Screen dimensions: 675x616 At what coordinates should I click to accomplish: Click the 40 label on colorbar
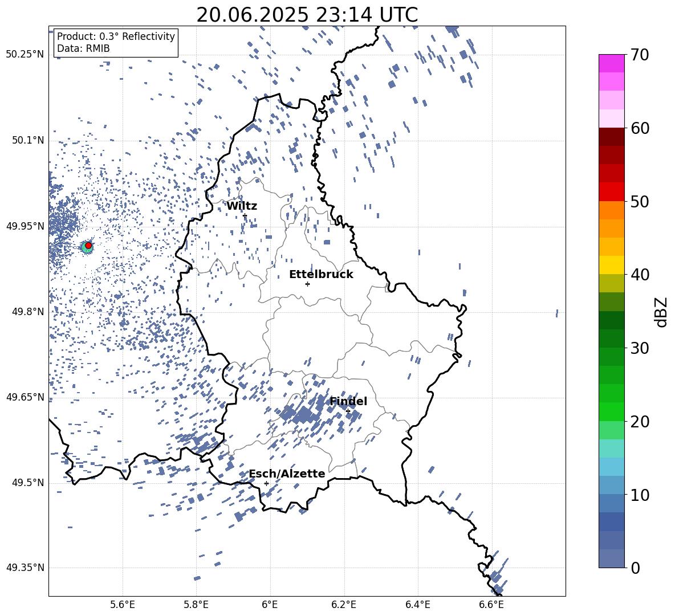coord(640,275)
